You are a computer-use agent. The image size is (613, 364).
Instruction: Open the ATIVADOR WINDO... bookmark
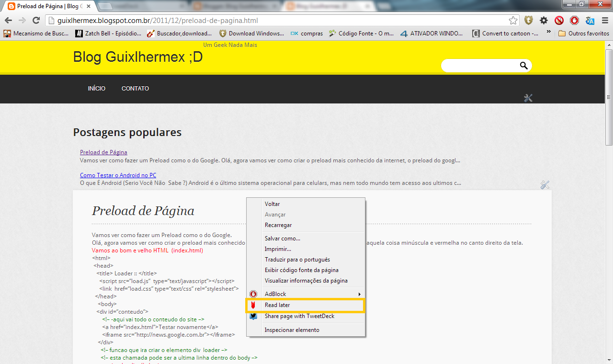(x=431, y=34)
